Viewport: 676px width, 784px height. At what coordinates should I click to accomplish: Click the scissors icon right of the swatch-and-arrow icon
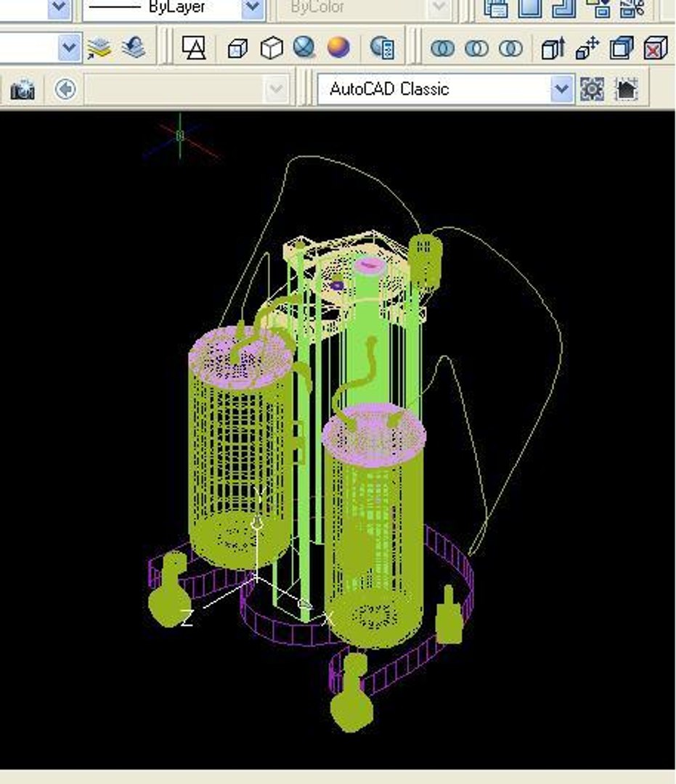[632, 8]
